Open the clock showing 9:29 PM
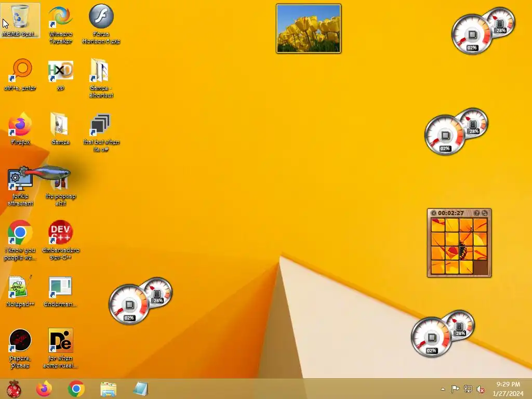 pos(508,389)
